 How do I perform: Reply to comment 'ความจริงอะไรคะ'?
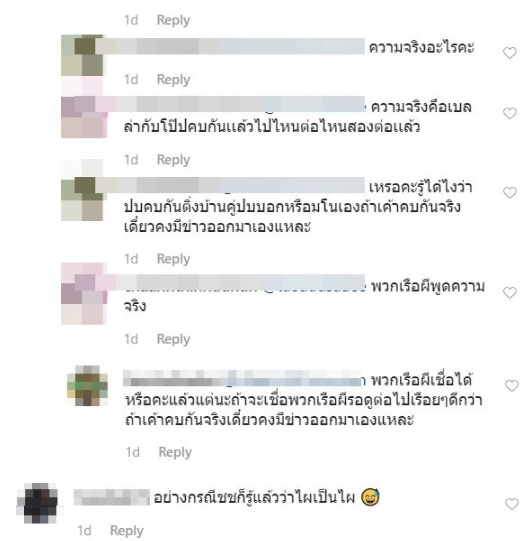click(x=173, y=80)
